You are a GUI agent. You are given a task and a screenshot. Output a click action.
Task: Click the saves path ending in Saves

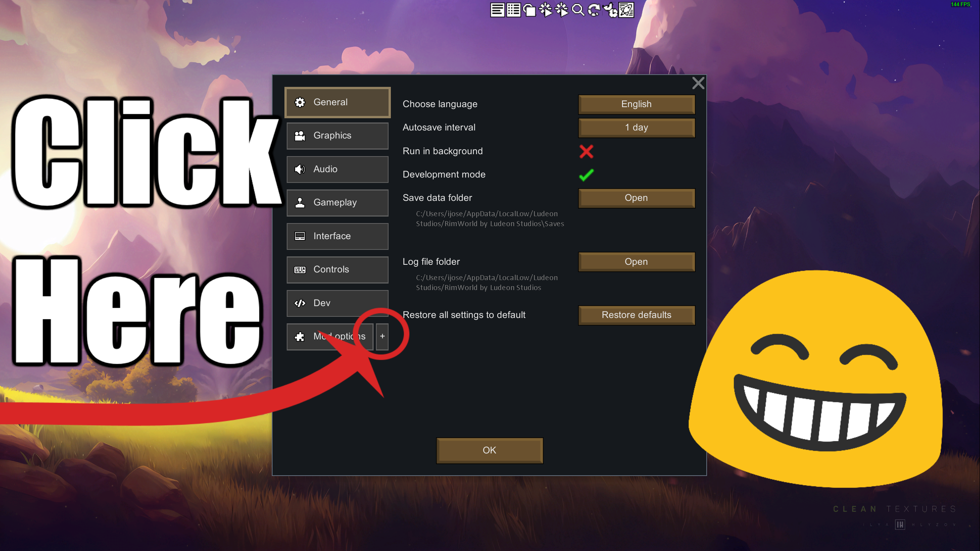(490, 219)
